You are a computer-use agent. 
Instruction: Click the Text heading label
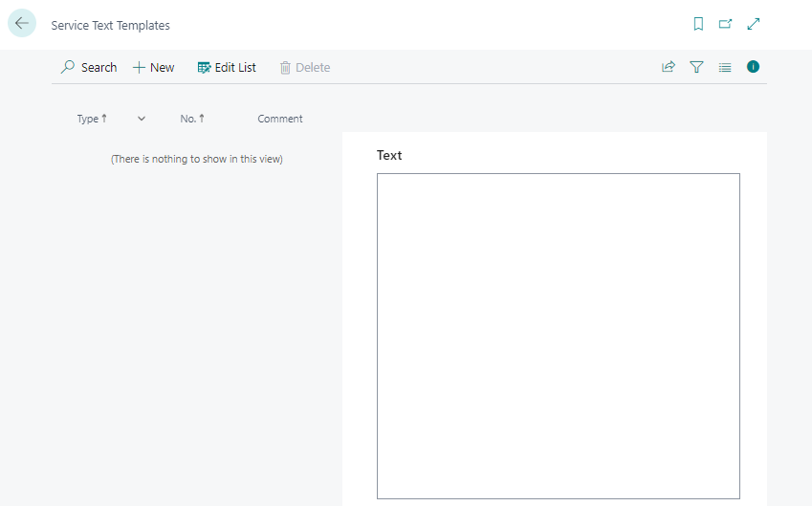pos(389,155)
